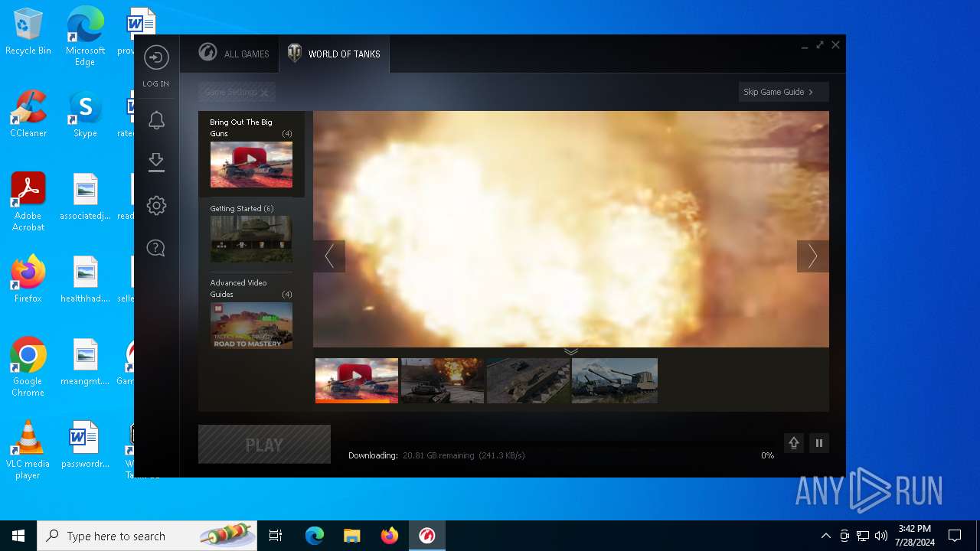Viewport: 980px width, 551px height.
Task: Click the Windows Start button
Action: click(18, 536)
